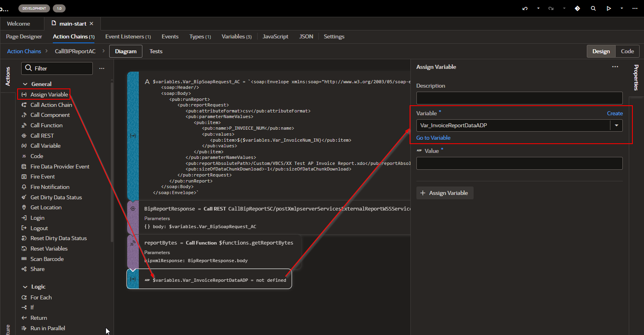Screen dimensions: 644x335
Task: Select the Return logic action
Action: coord(39,318)
